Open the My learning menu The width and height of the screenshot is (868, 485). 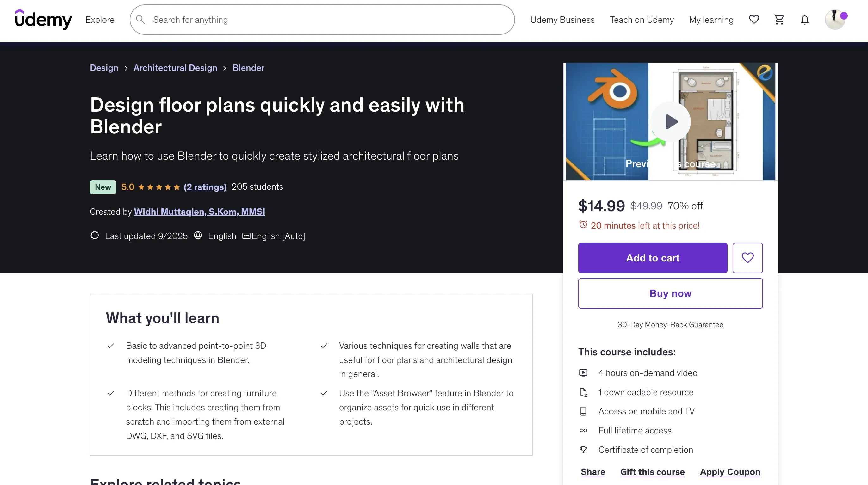click(x=711, y=20)
